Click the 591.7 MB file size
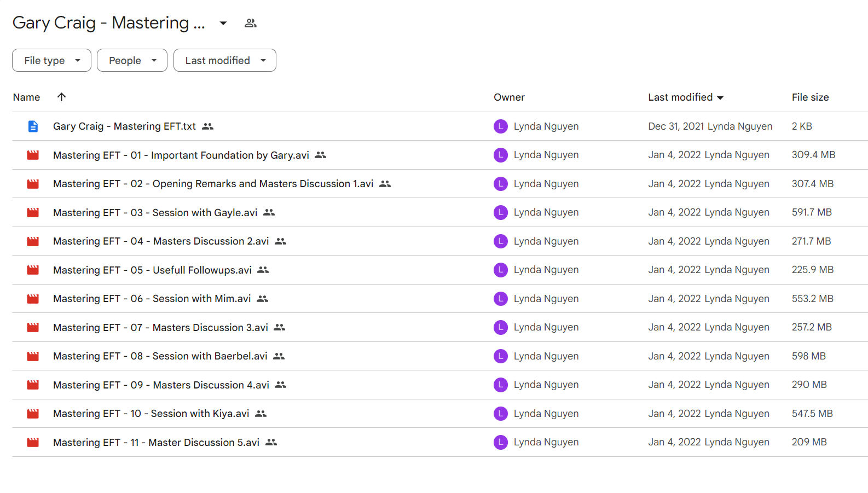The image size is (868, 493). click(812, 212)
